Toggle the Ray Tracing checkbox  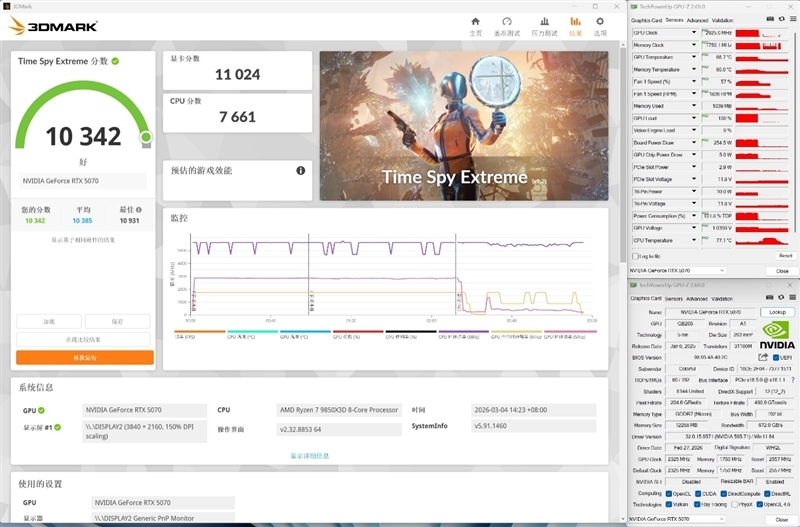(697, 505)
